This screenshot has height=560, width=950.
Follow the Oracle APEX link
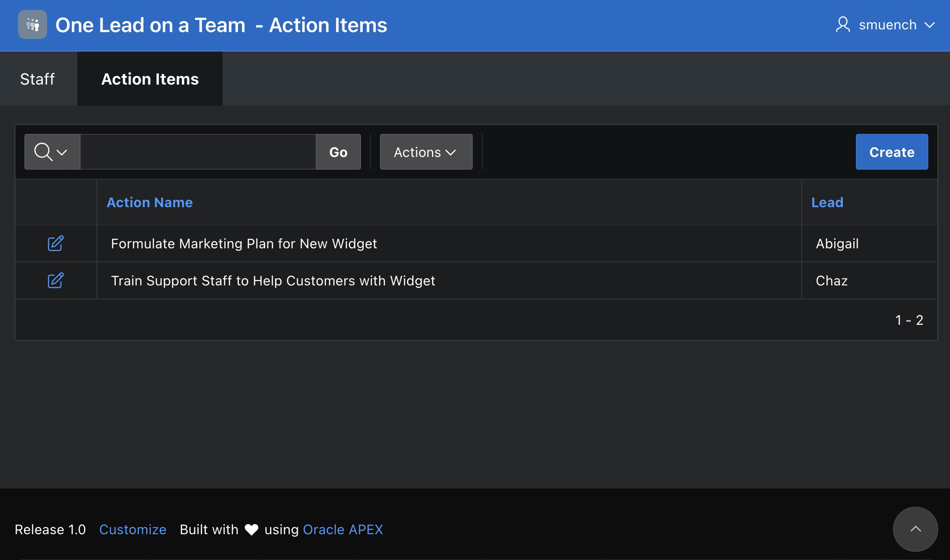coord(343,529)
